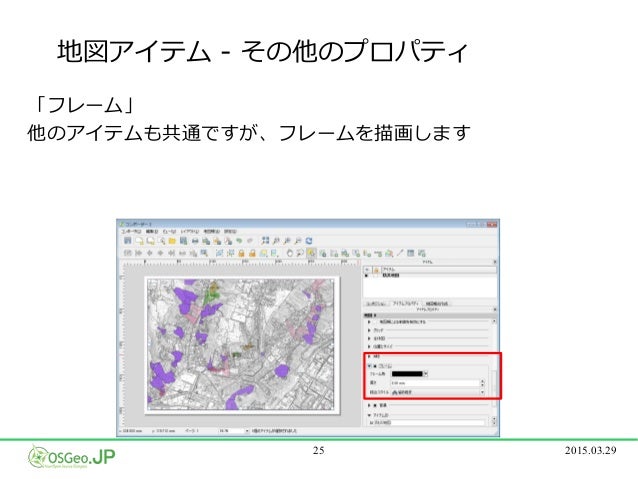Screen dimensions: 638x479
Task: Open the Composer manager icon
Action: pos(161,241)
